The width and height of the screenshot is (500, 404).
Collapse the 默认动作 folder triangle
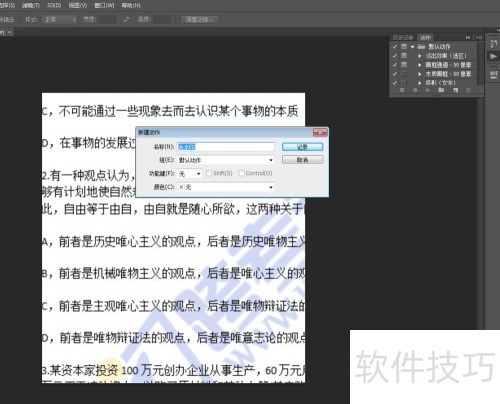pyautogui.click(x=412, y=47)
